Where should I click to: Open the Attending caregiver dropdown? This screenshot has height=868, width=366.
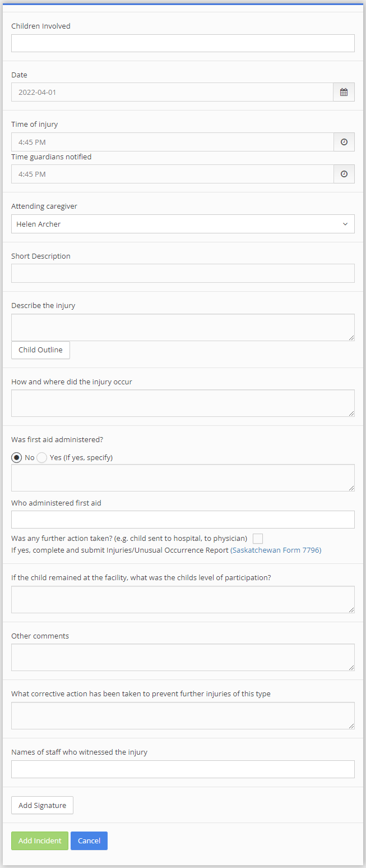[183, 224]
